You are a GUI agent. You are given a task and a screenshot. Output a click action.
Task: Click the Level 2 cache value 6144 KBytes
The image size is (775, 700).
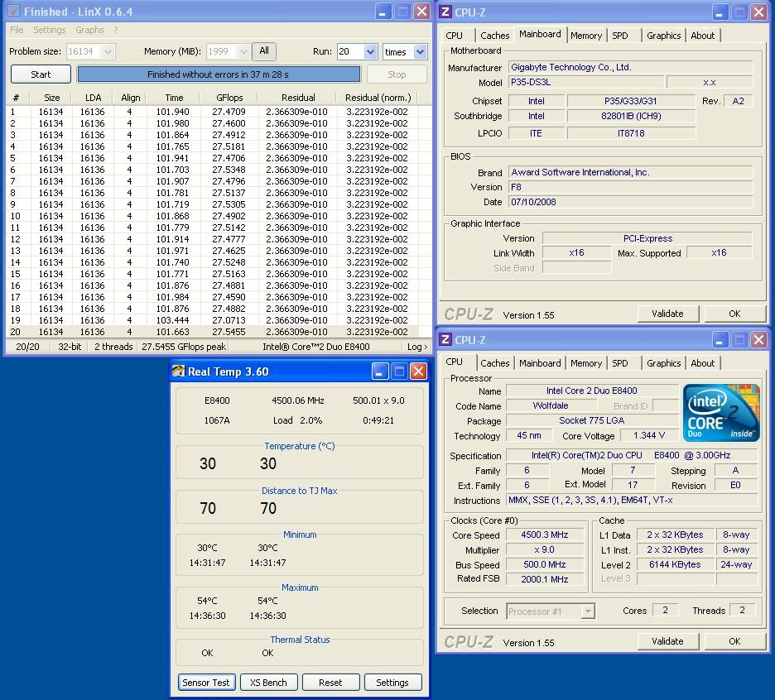click(x=675, y=564)
